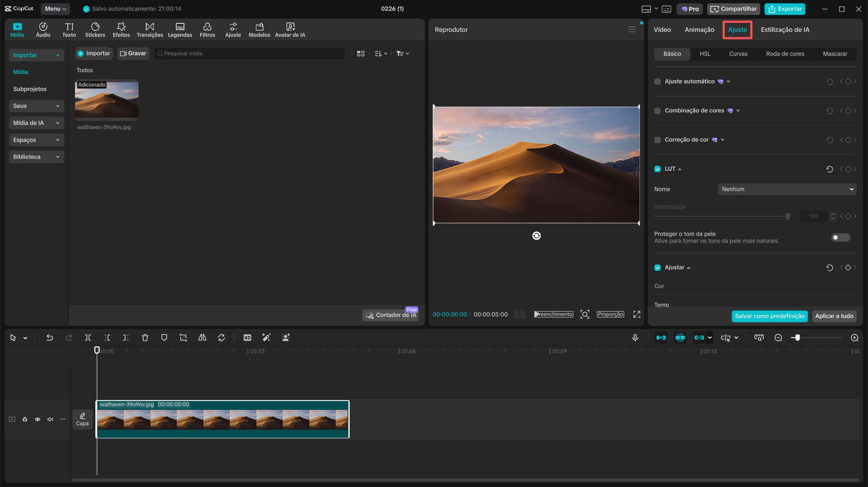Hide the wallhaven track with eye toggle
868x487 pixels.
point(37,419)
